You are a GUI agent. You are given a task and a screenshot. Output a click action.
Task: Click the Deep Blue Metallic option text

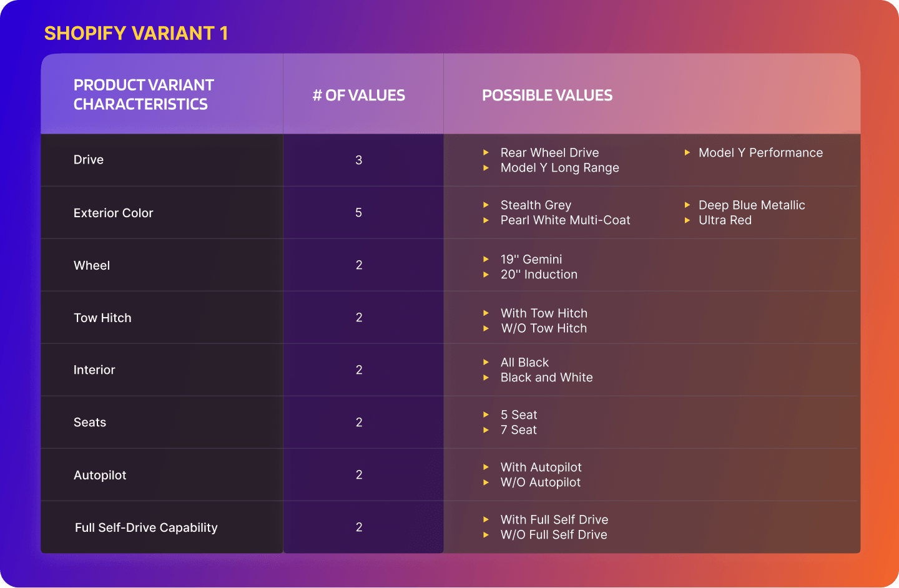[x=752, y=205]
